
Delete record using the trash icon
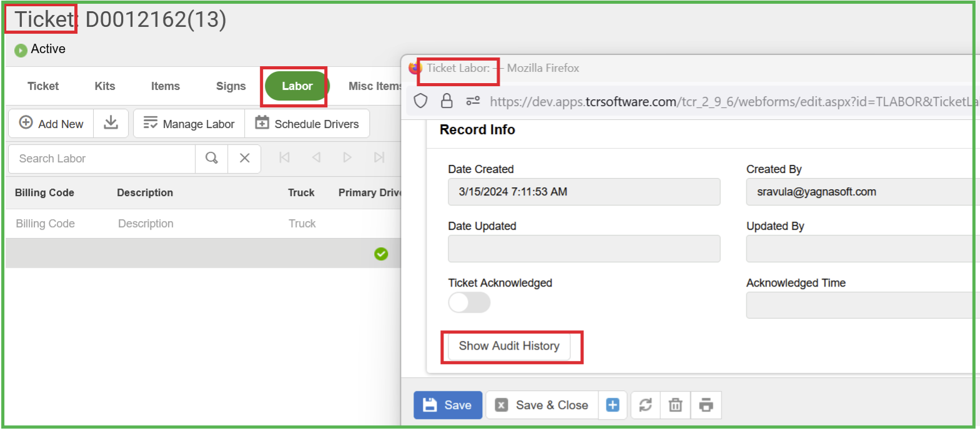675,405
